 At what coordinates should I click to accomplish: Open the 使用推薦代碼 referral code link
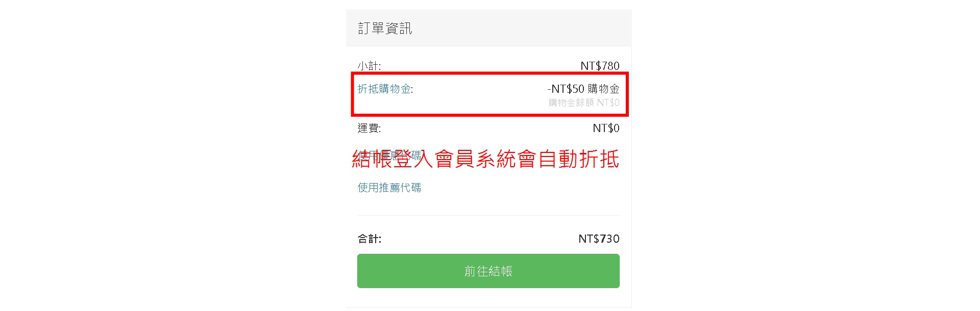(389, 188)
